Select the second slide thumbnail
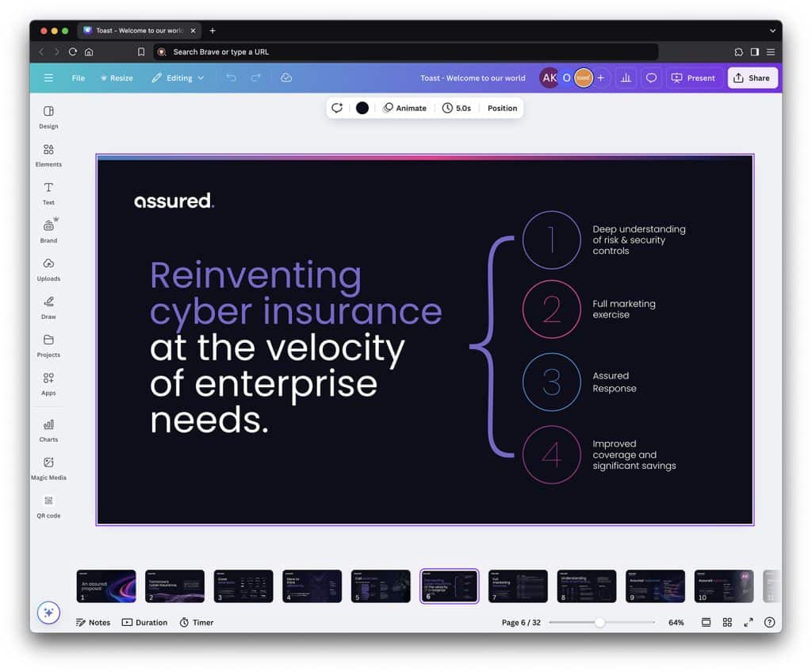The image size is (812, 672). click(174, 586)
